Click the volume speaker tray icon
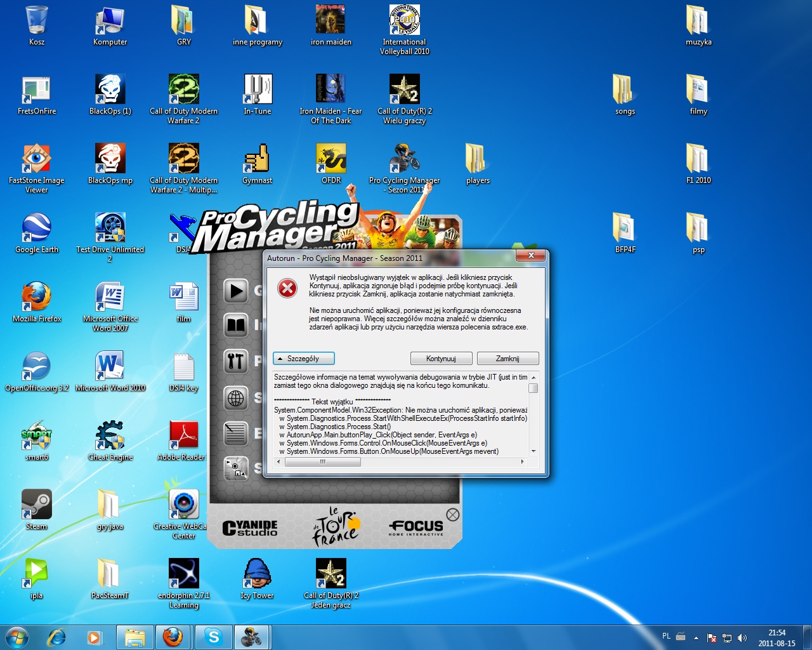The height and width of the screenshot is (650, 812). pos(742,637)
